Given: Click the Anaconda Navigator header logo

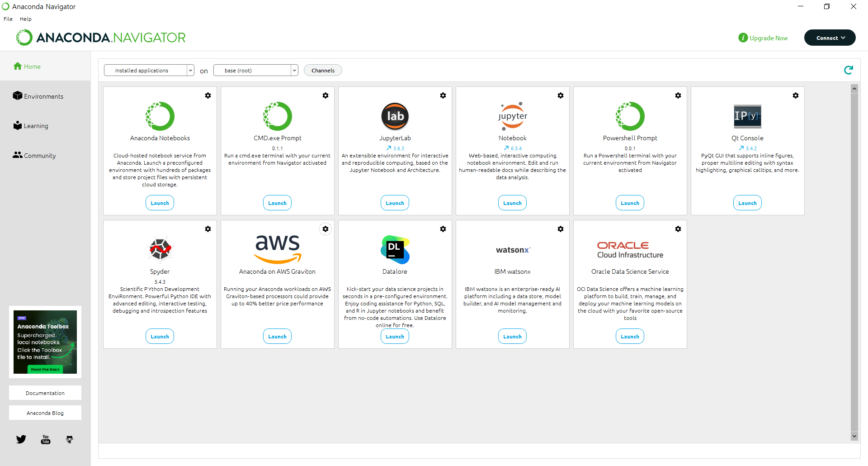Looking at the screenshot, I should 101,38.
